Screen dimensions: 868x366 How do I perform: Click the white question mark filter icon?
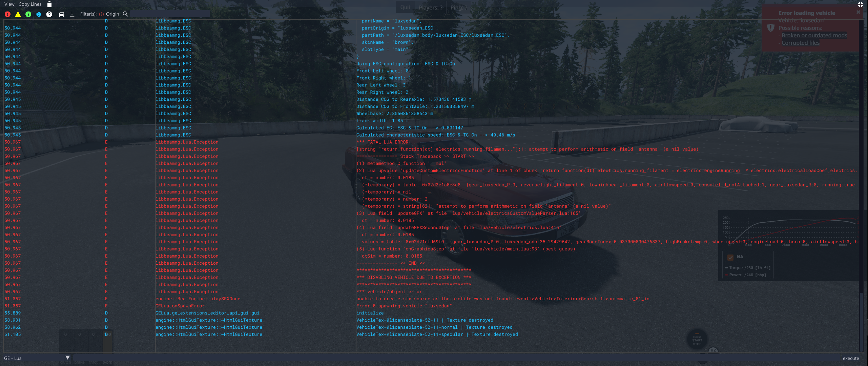(x=49, y=14)
